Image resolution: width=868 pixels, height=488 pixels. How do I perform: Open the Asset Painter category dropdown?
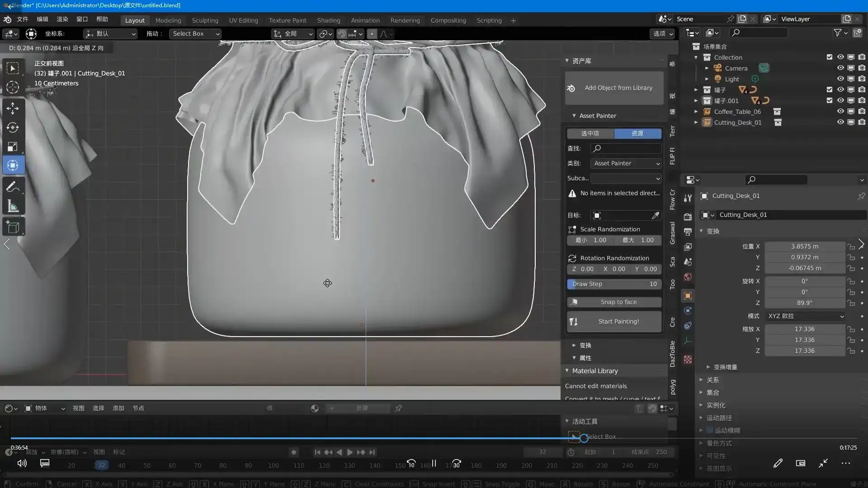pos(626,163)
